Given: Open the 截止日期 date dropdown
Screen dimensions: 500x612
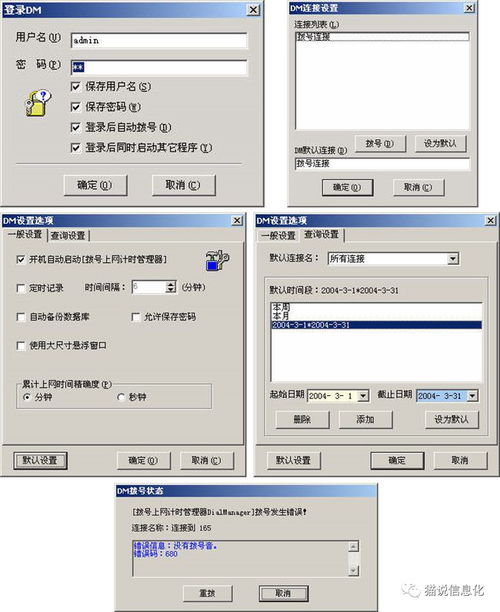Looking at the screenshot, I should pos(473,396).
